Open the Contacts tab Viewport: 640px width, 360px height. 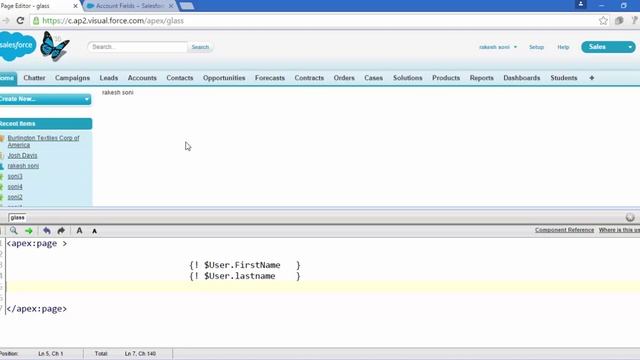(180, 78)
